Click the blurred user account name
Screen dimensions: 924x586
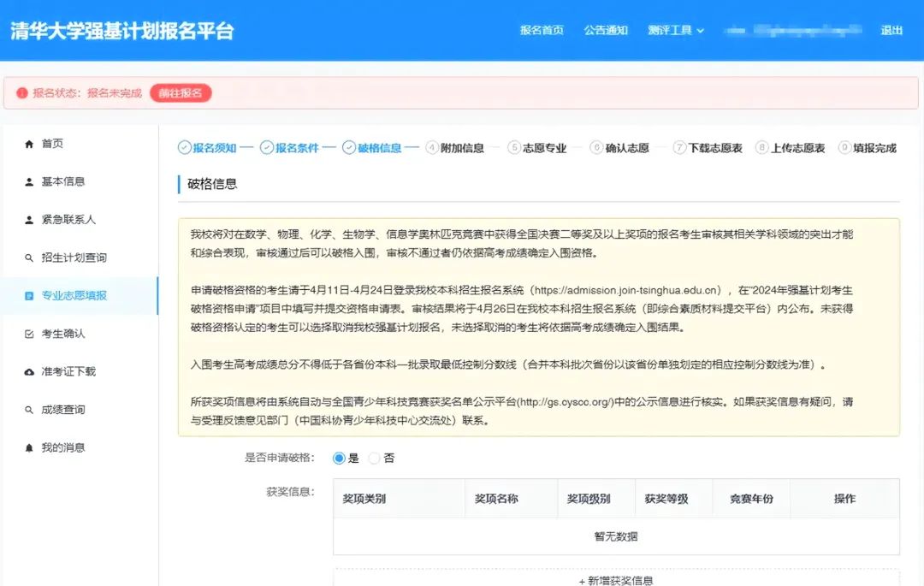[793, 31]
